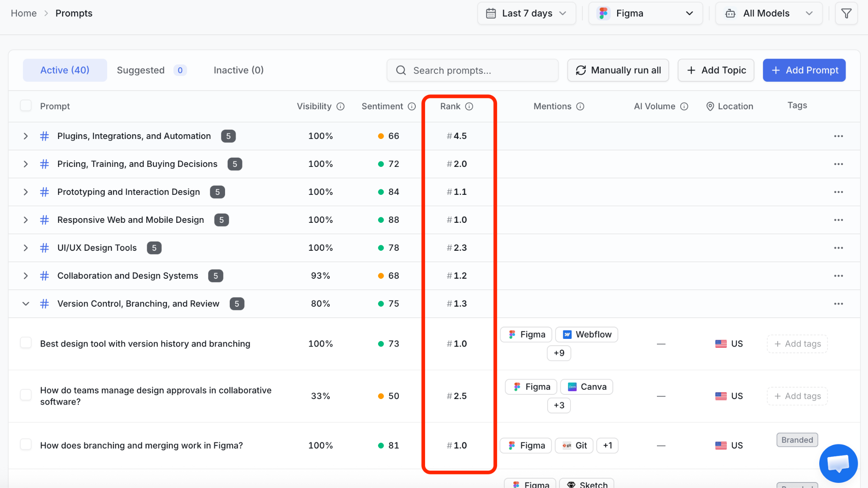Add tags to the design approvals prompt row

pyautogui.click(x=797, y=396)
